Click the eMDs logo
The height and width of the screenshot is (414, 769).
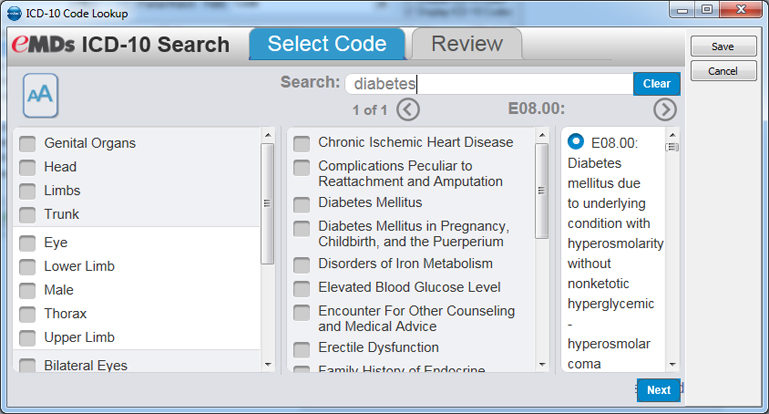43,44
